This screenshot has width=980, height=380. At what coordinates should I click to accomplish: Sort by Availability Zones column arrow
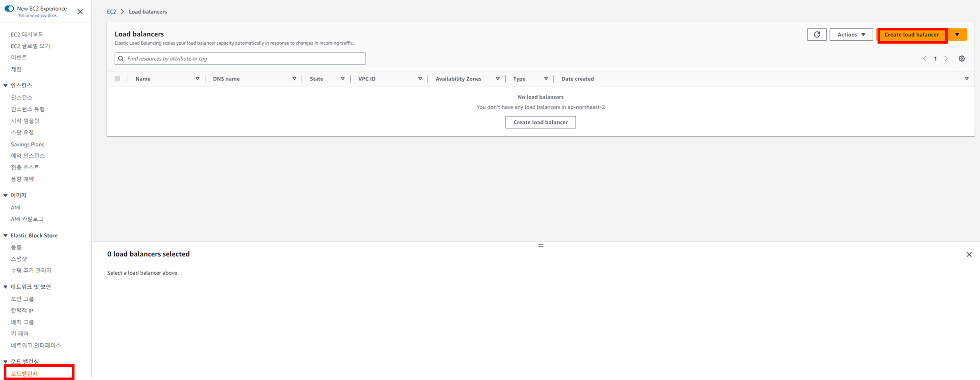pos(497,79)
